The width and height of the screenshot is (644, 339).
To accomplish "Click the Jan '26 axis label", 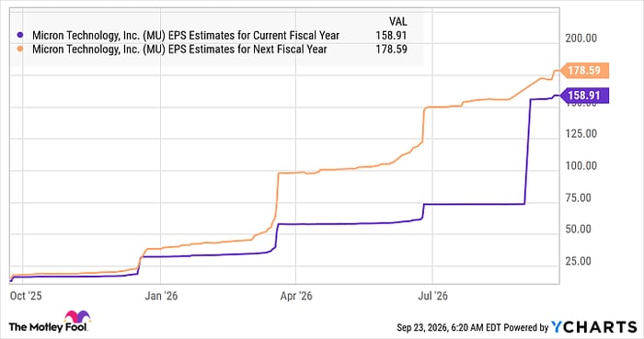I will click(161, 296).
